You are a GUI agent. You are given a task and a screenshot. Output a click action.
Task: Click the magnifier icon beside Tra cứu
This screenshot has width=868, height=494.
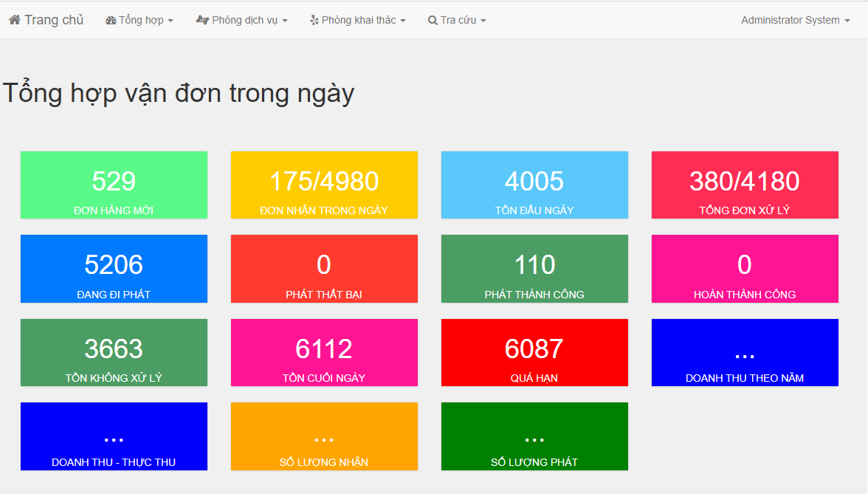[x=433, y=21]
